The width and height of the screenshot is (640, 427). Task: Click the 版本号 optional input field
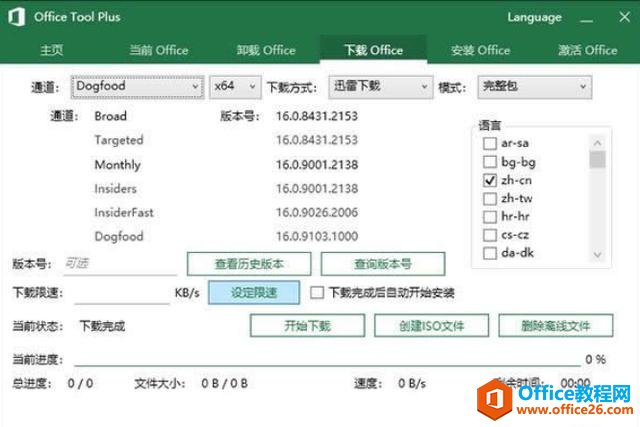pos(120,265)
